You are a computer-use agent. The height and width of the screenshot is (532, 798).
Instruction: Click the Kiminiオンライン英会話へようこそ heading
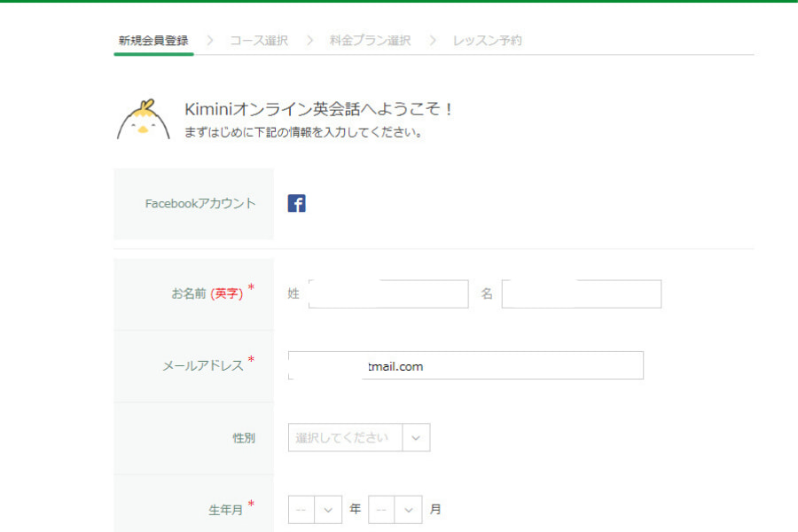click(318, 109)
